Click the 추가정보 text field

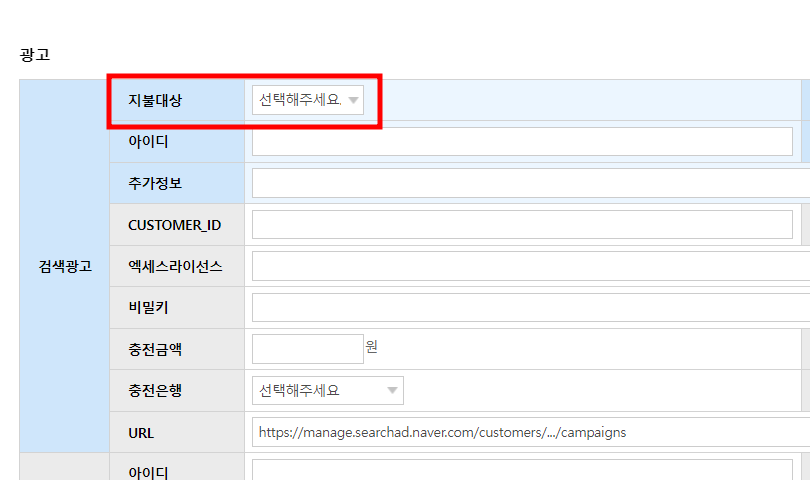pyautogui.click(x=530, y=183)
